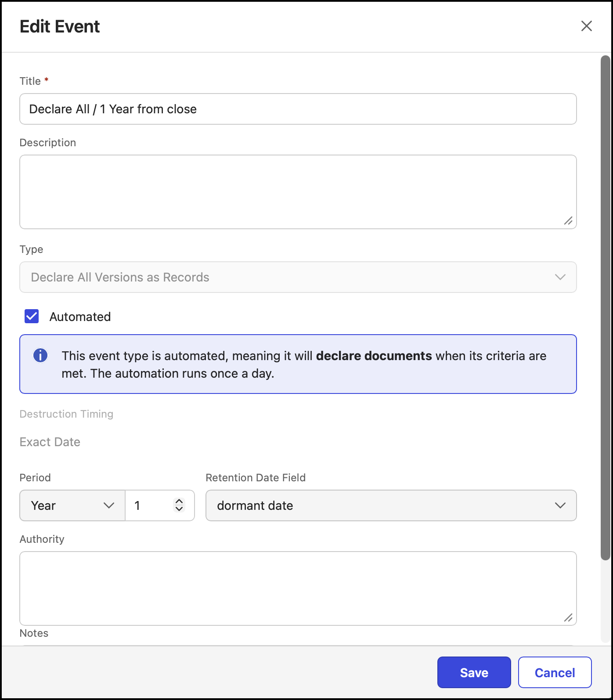Uncheck the Automated checkbox
The width and height of the screenshot is (613, 700).
click(32, 316)
